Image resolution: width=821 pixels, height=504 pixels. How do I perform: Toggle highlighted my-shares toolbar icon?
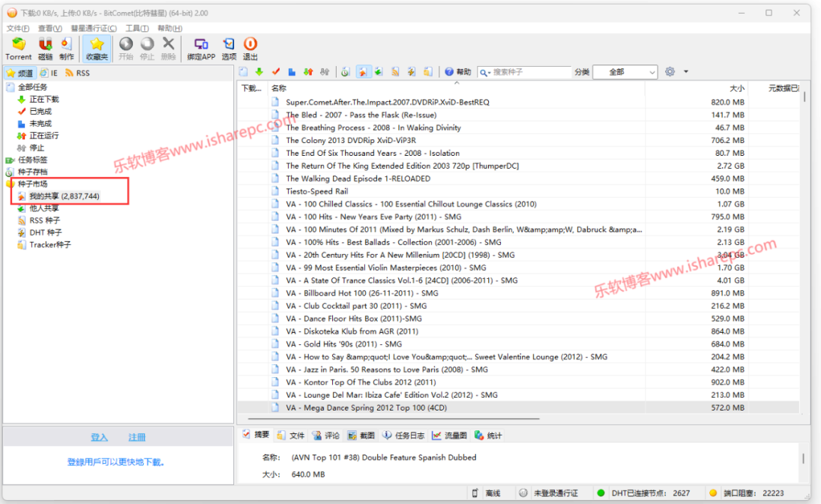[363, 71]
